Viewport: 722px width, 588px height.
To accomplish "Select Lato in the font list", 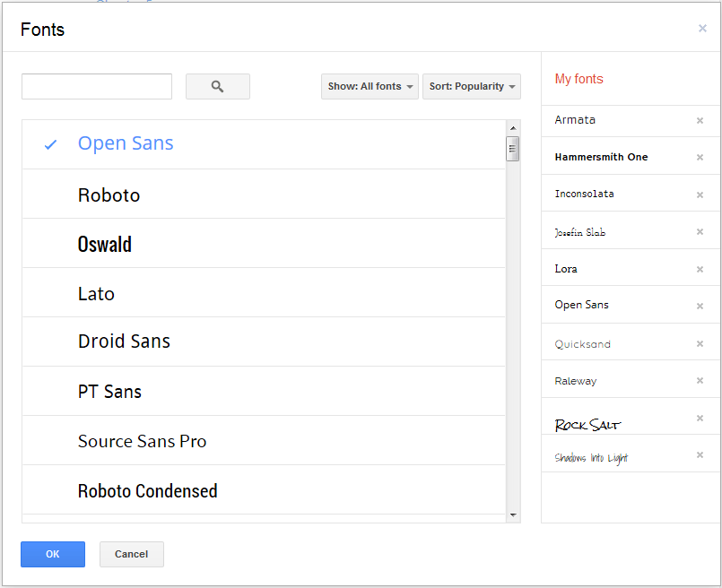I will (x=264, y=292).
